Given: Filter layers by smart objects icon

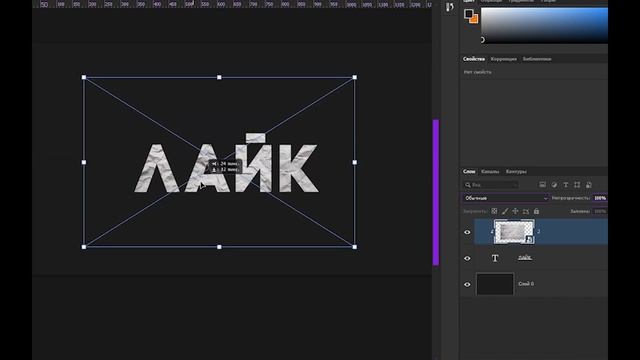Looking at the screenshot, I should tap(589, 185).
